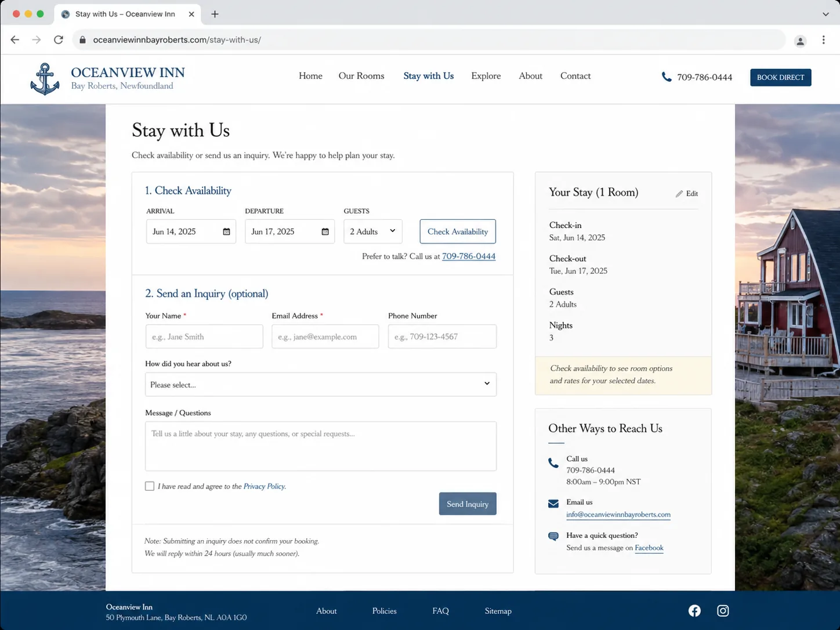Open About in the top navigation
The height and width of the screenshot is (630, 840).
[x=531, y=76]
